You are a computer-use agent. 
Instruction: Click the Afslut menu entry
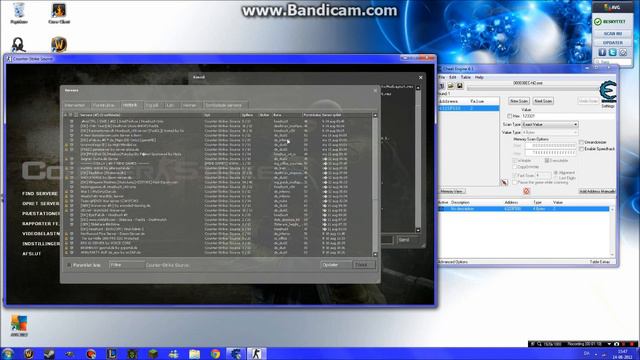point(31,253)
